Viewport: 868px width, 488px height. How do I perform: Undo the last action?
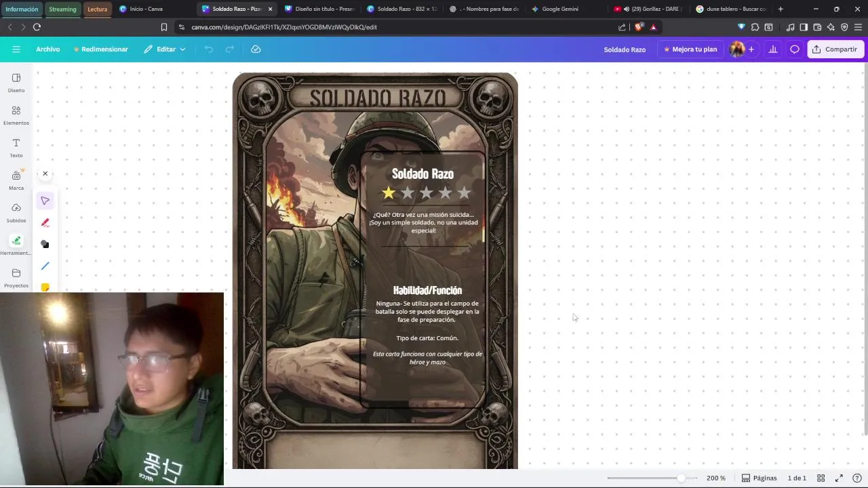[209, 49]
